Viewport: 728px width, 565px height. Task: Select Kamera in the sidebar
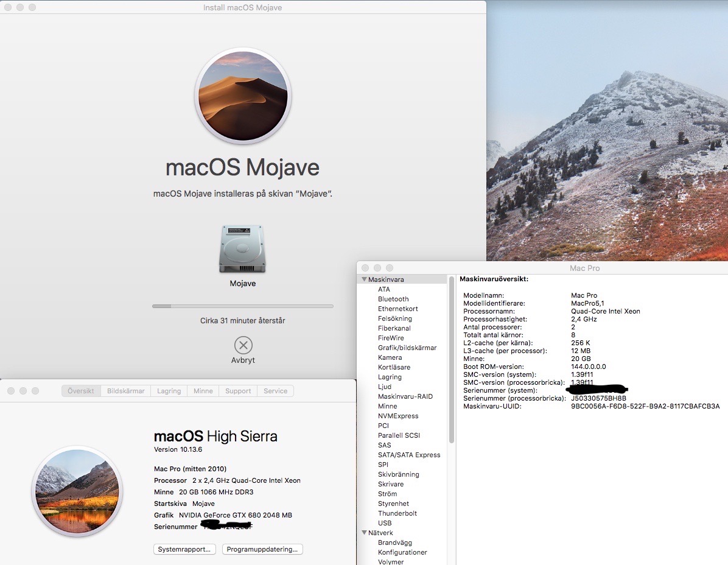click(x=390, y=357)
